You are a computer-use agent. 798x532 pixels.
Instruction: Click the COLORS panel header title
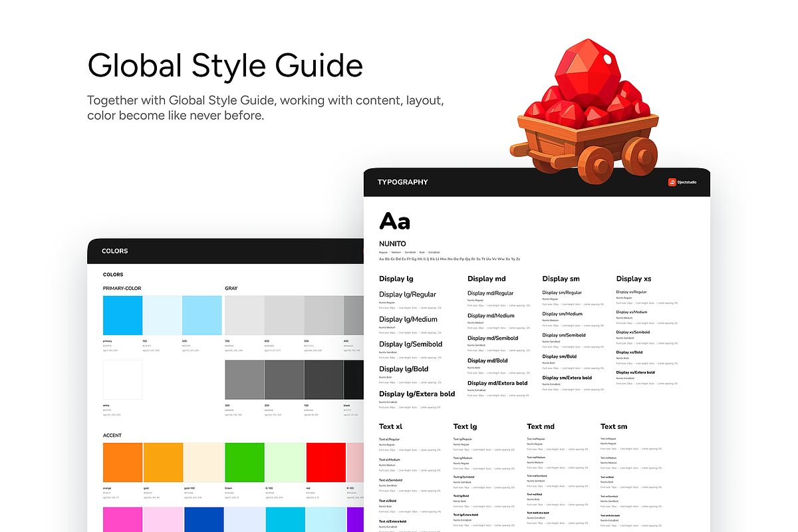[115, 251]
